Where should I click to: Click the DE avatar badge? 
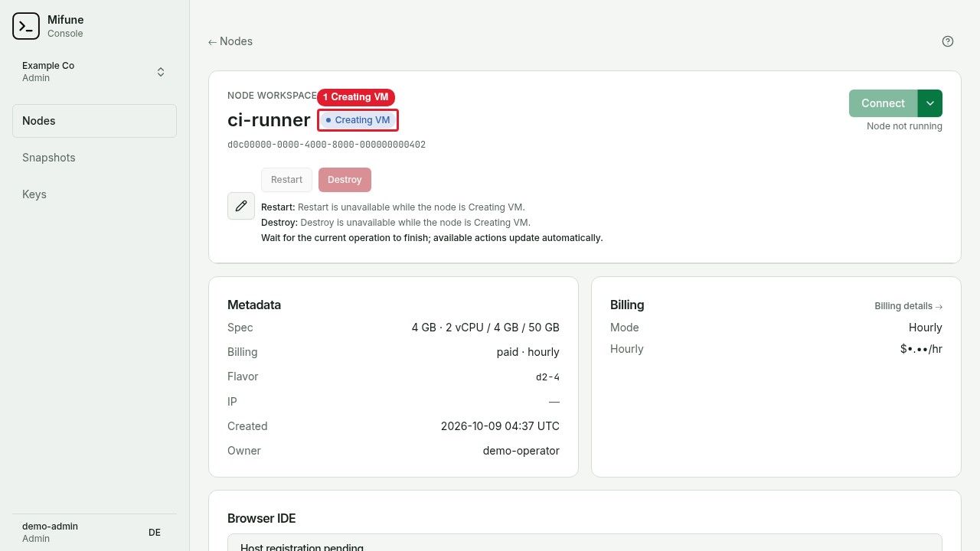point(155,533)
